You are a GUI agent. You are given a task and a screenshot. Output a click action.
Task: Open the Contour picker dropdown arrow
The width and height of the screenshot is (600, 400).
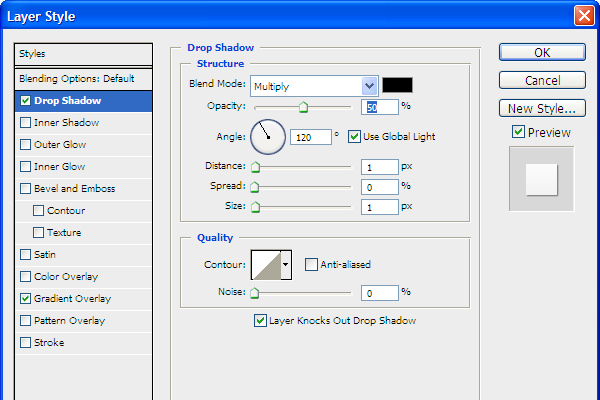pos(286,264)
